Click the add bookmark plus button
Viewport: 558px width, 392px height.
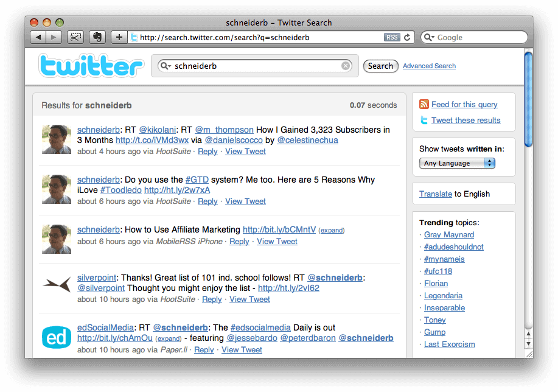[x=119, y=37]
